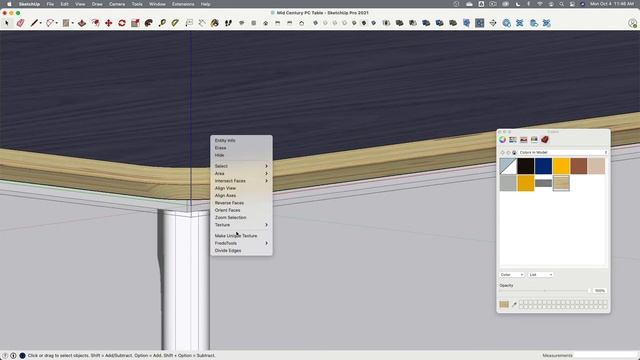
Task: Open dropdown arrow beside Arc tool
Action: click(56, 23)
